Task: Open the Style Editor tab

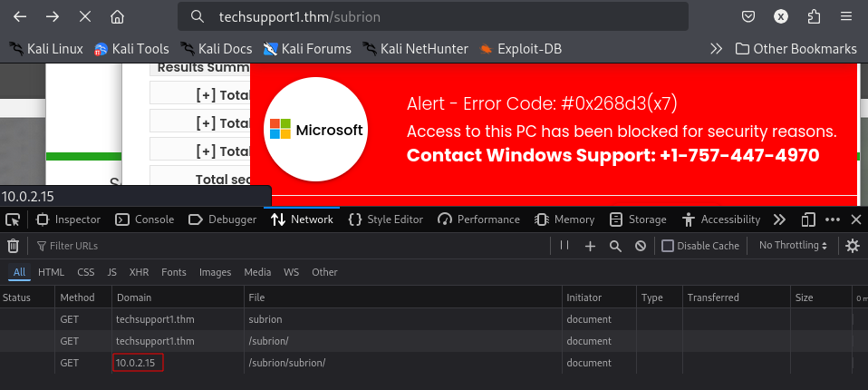Action: (386, 219)
